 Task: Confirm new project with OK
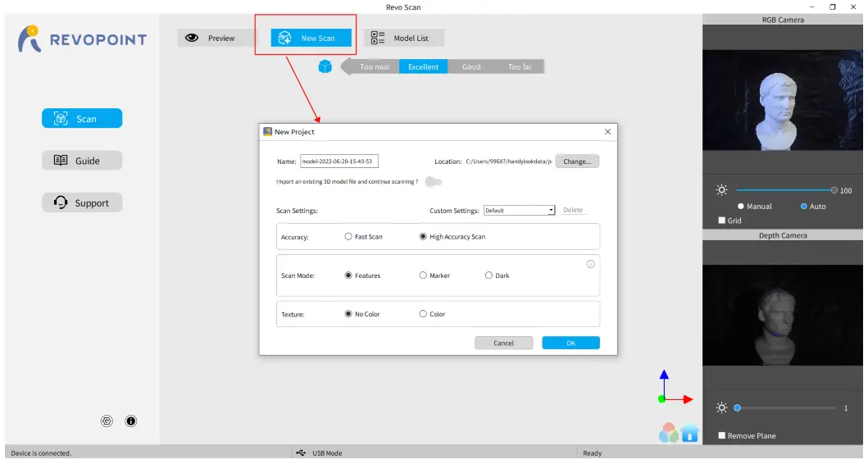pos(570,343)
